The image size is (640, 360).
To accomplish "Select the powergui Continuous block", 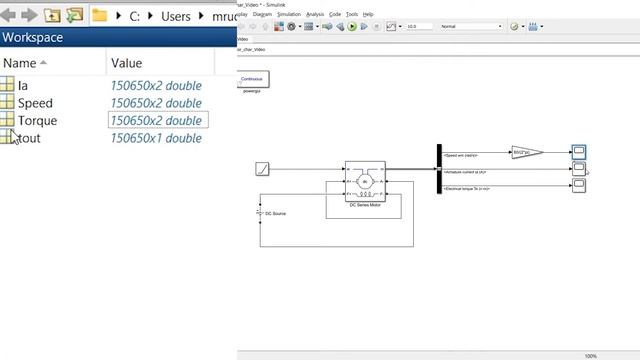I will 253,79.
